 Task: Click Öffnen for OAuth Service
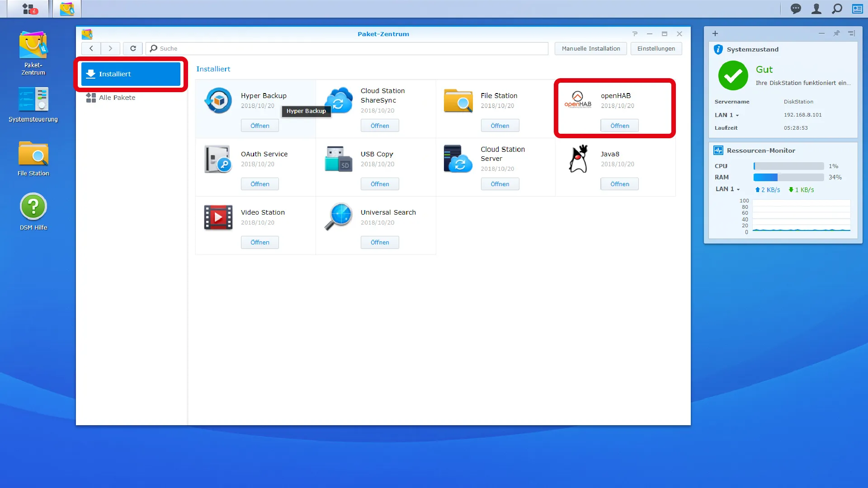(260, 184)
